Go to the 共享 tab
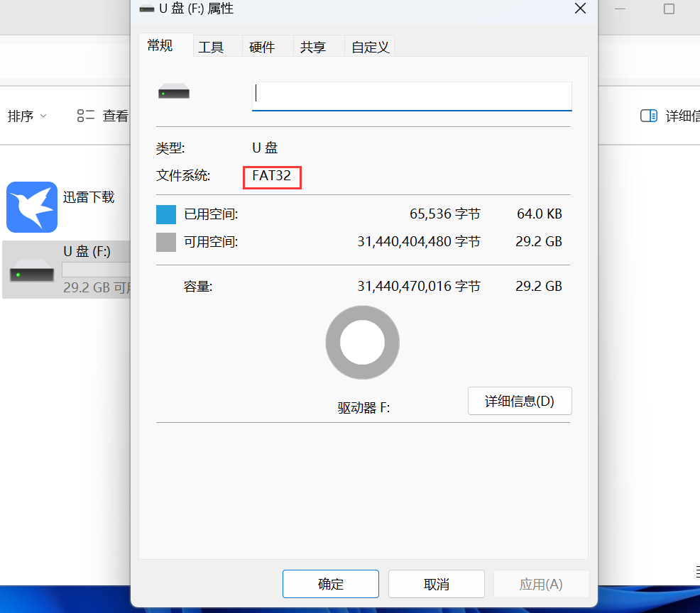700x613 pixels. tap(313, 47)
